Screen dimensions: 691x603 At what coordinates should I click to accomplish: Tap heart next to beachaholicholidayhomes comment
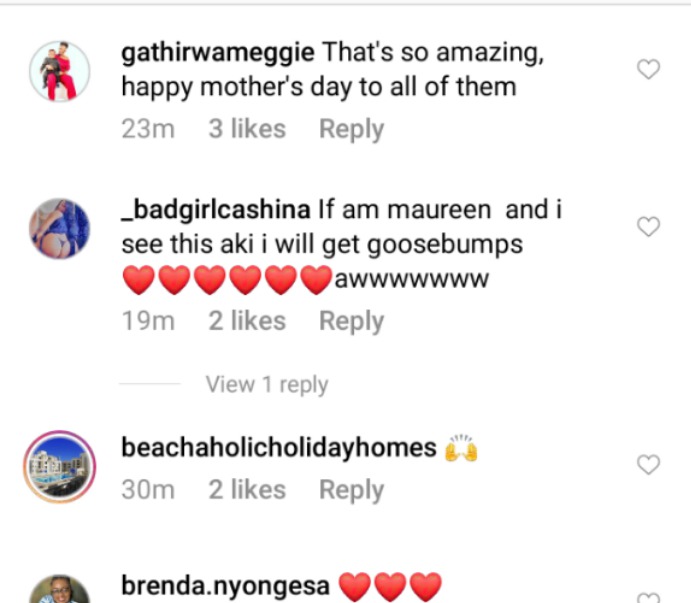pyautogui.click(x=648, y=465)
